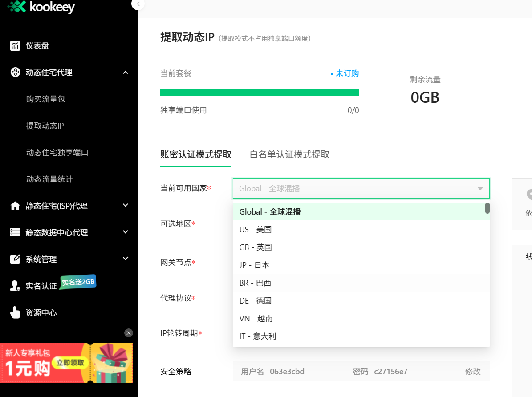
Task: Click the kookeey logo
Action: pyautogui.click(x=41, y=6)
